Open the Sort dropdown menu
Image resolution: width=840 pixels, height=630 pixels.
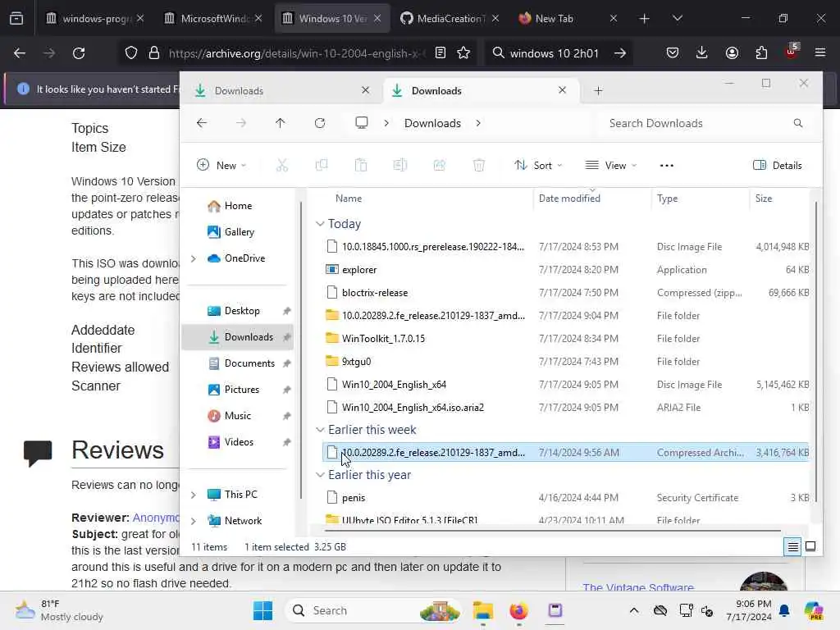point(538,166)
